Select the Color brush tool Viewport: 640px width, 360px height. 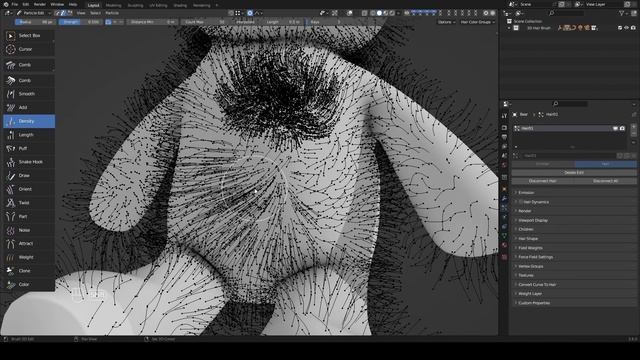pos(29,284)
